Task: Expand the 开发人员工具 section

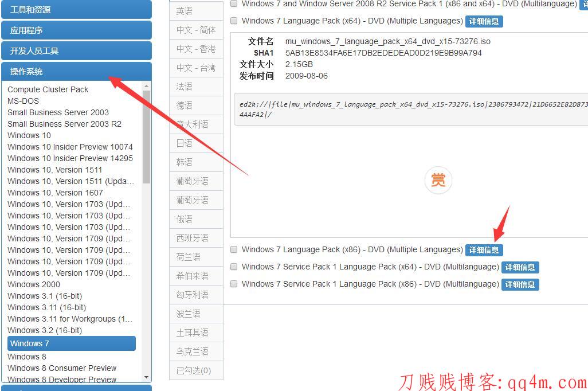Action: [76, 51]
